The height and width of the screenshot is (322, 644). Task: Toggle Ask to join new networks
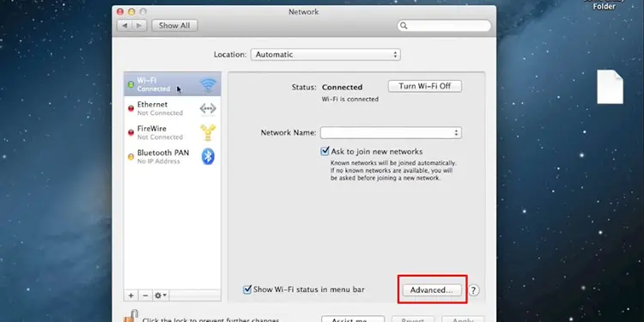click(325, 151)
